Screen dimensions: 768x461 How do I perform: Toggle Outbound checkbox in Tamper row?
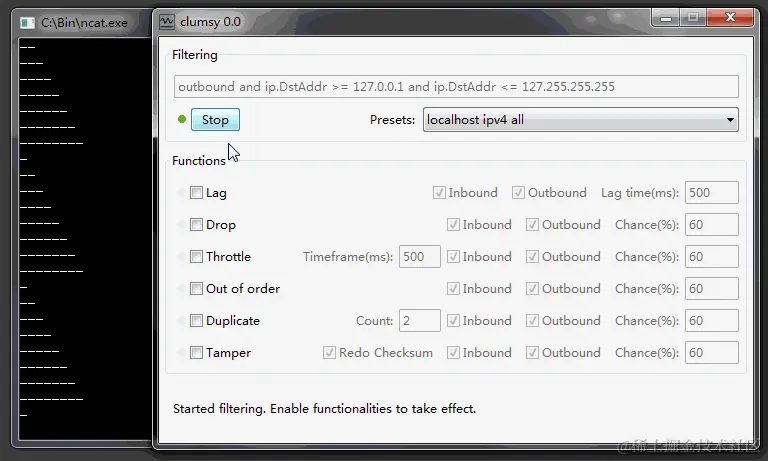(532, 352)
